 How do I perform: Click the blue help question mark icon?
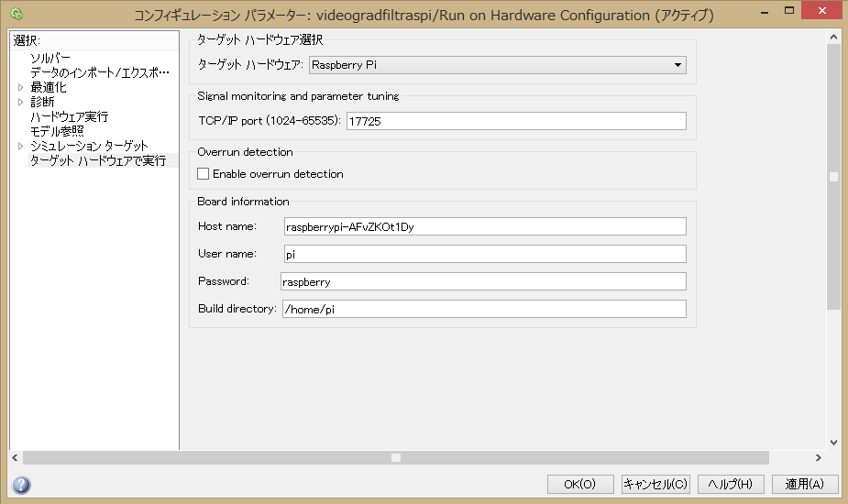21,485
